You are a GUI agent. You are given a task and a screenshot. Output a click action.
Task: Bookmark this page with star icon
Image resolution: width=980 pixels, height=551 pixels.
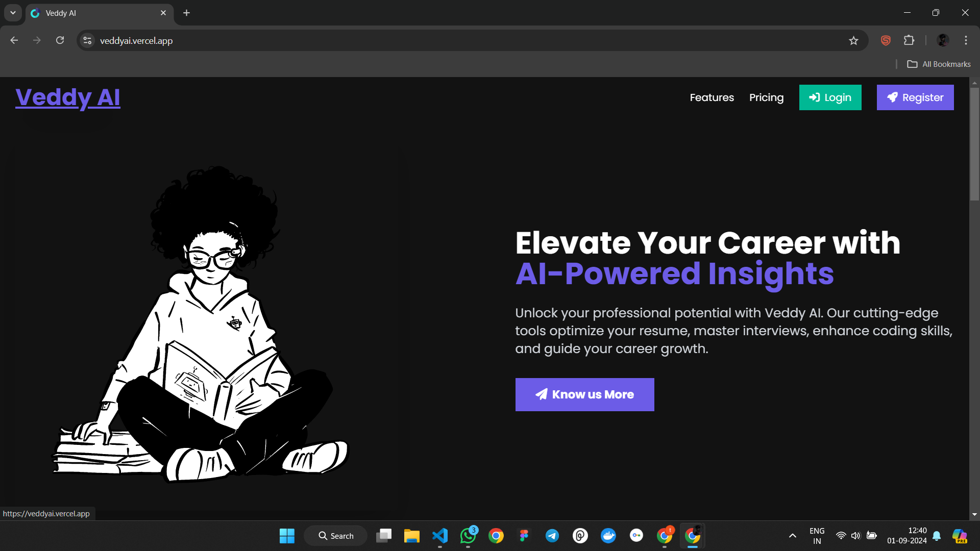(853, 41)
